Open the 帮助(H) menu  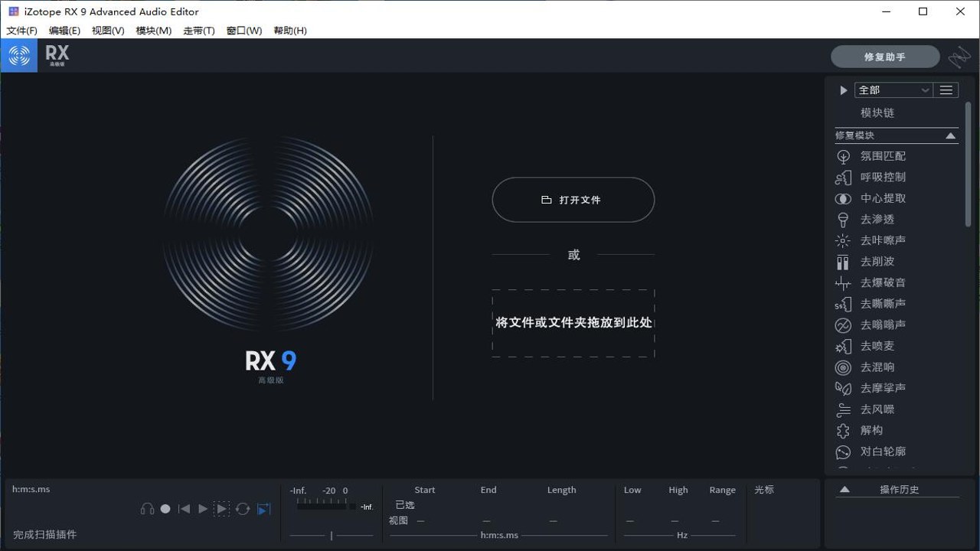pyautogui.click(x=290, y=31)
